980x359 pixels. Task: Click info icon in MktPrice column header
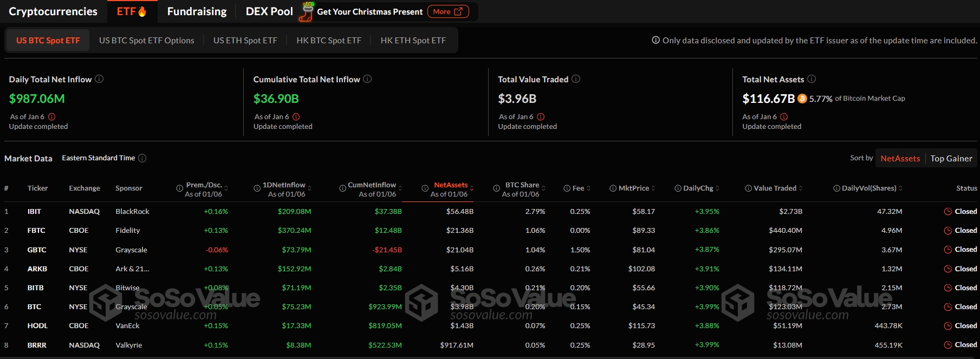coord(613,188)
